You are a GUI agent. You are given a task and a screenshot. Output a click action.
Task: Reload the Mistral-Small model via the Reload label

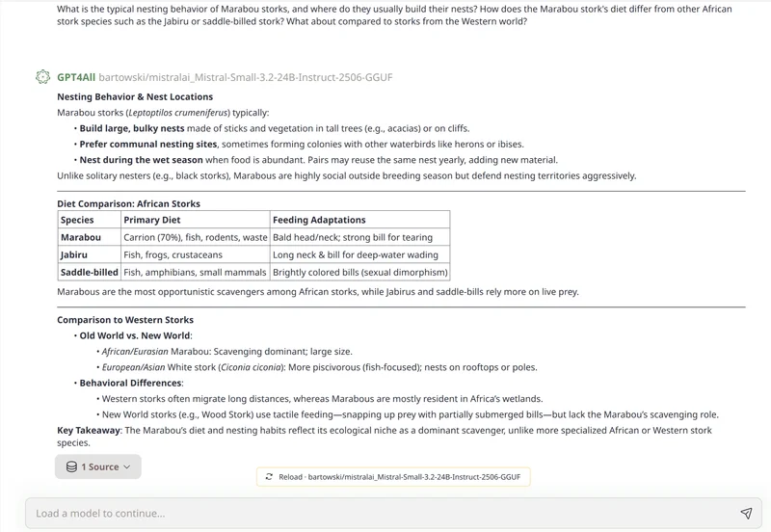pos(290,476)
